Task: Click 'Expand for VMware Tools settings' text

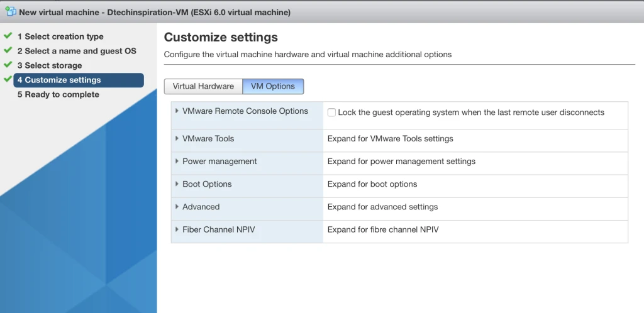Action: (x=390, y=139)
